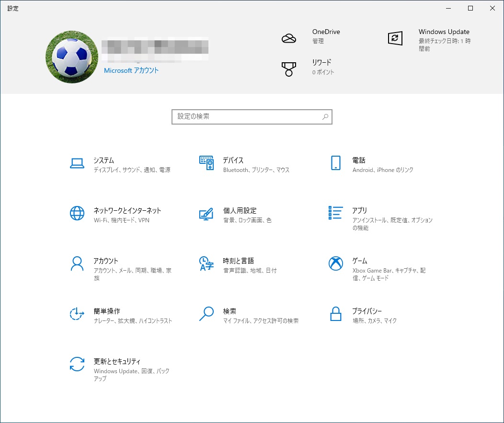Go to 更新とセキュリティ title

click(117, 361)
